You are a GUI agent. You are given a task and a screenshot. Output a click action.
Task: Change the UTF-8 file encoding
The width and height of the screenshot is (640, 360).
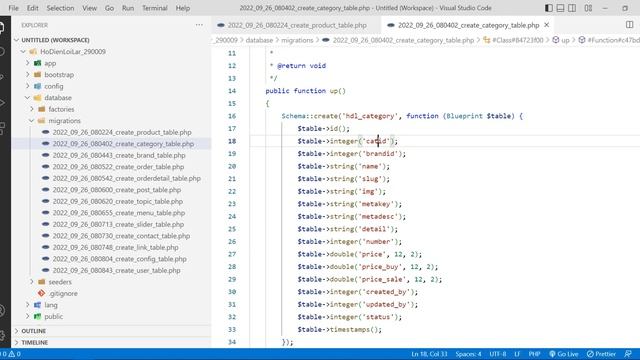pyautogui.click(x=498, y=354)
